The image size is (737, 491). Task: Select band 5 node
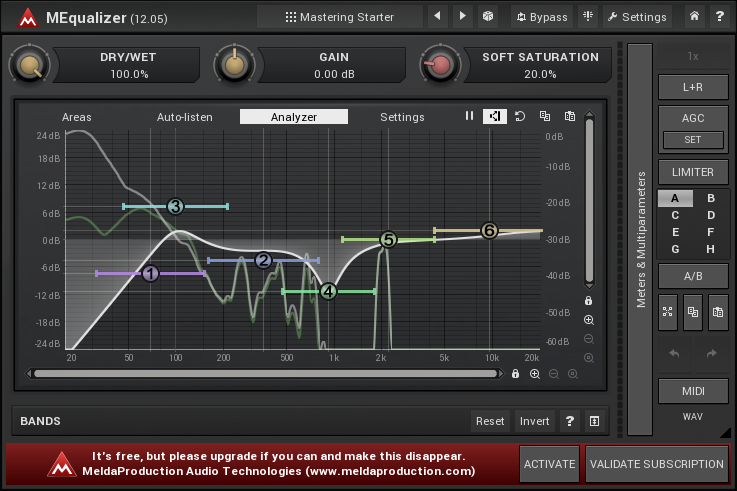click(388, 240)
